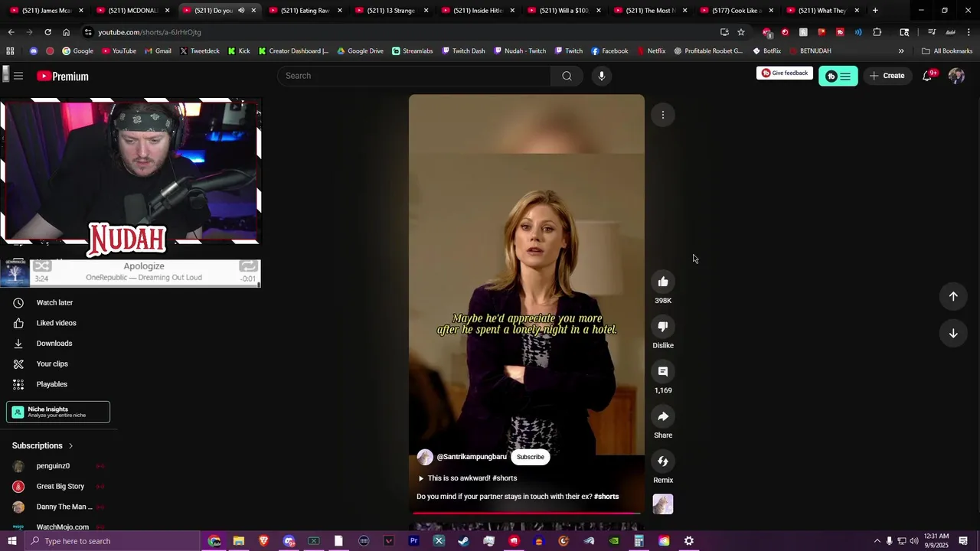Open the Danny The Man subscription
This screenshot has height=551, width=980.
click(x=64, y=507)
